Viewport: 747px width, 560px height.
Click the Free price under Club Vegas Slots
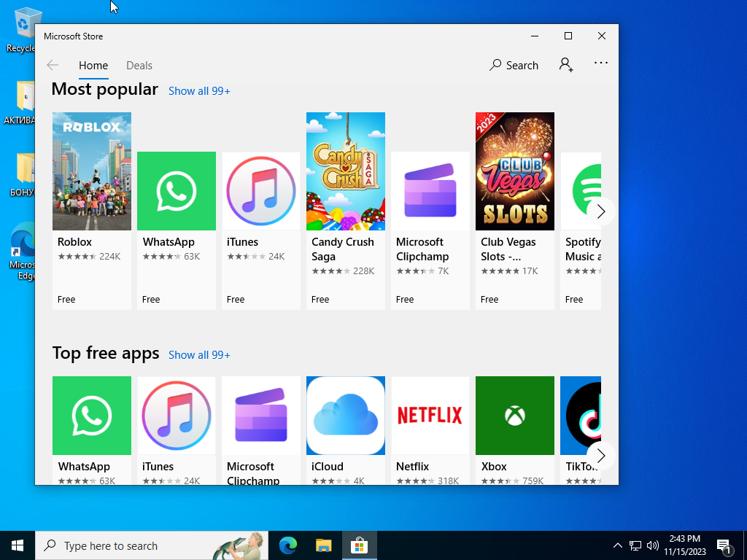(489, 300)
